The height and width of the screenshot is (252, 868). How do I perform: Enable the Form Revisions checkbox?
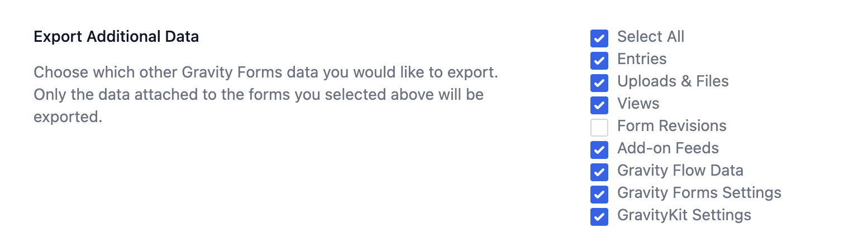click(599, 128)
